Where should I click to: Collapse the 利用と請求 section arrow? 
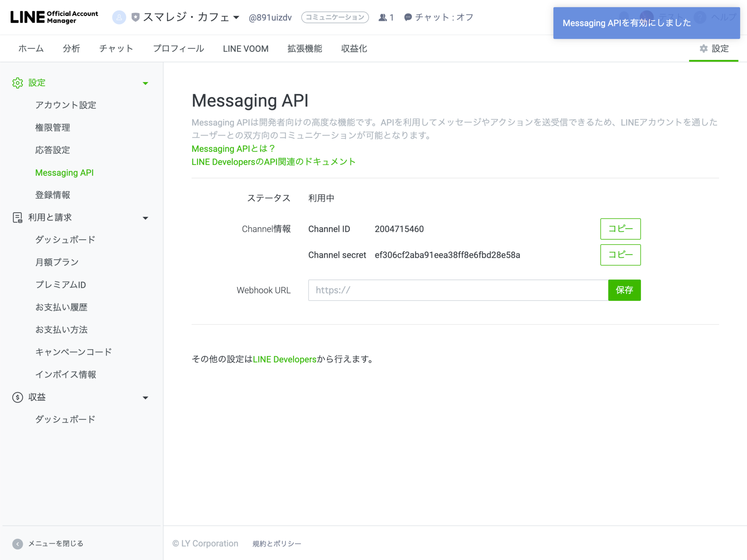(145, 218)
